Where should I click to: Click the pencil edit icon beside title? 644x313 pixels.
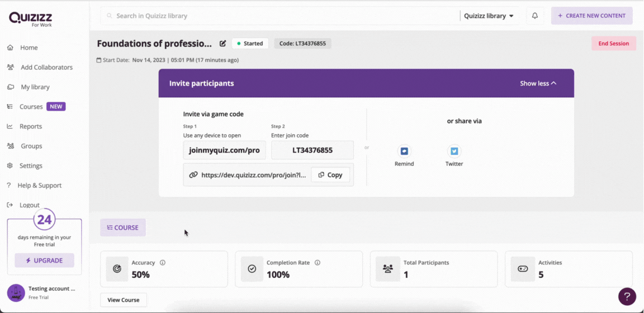pos(223,44)
